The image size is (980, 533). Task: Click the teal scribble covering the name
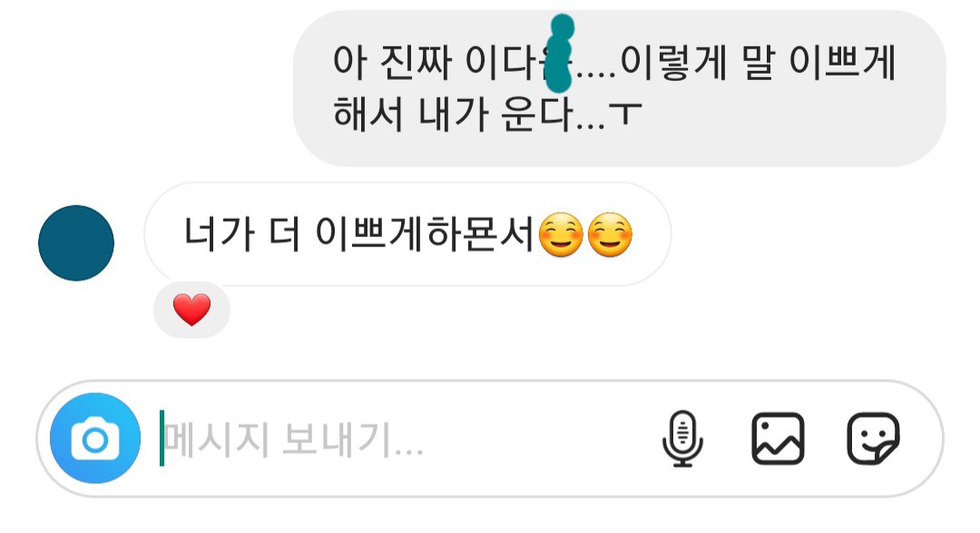click(x=559, y=54)
